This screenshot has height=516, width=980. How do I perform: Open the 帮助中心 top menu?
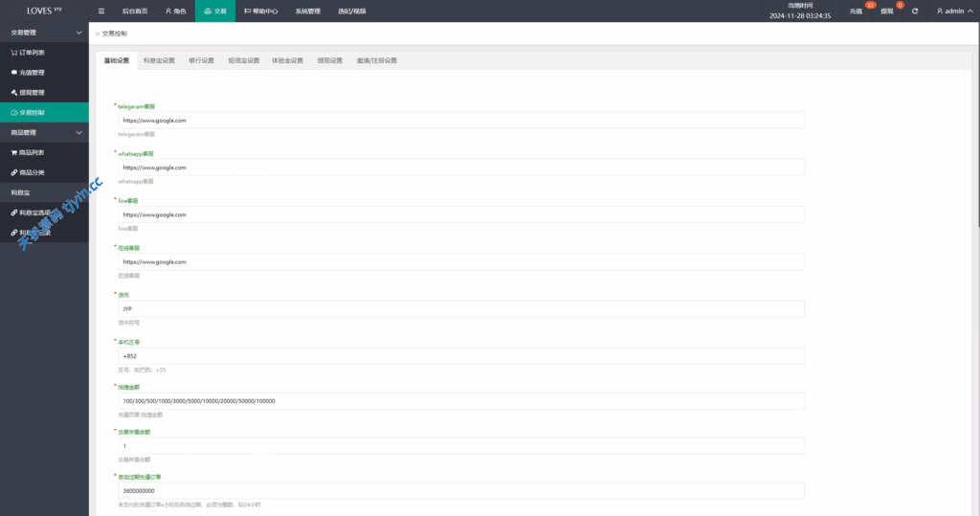click(260, 11)
